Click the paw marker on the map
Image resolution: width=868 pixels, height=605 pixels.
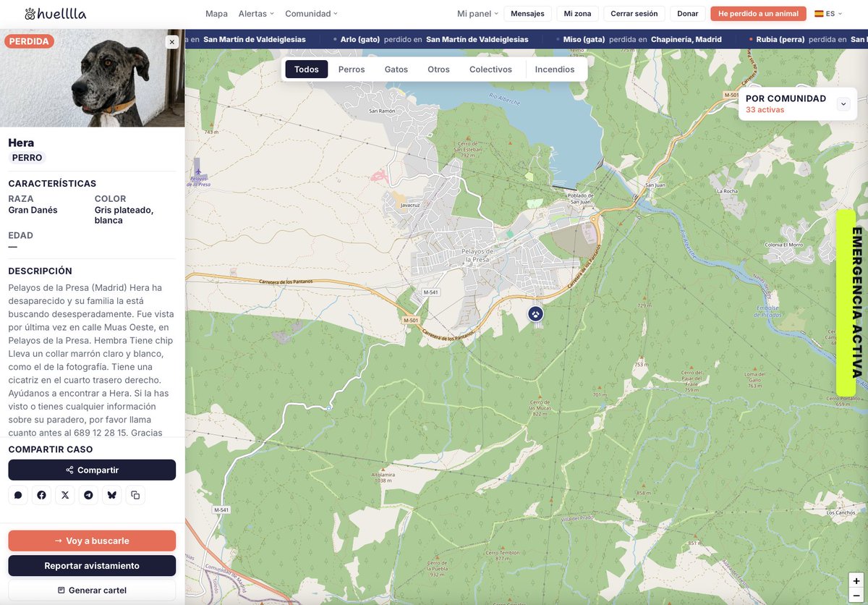[535, 313]
